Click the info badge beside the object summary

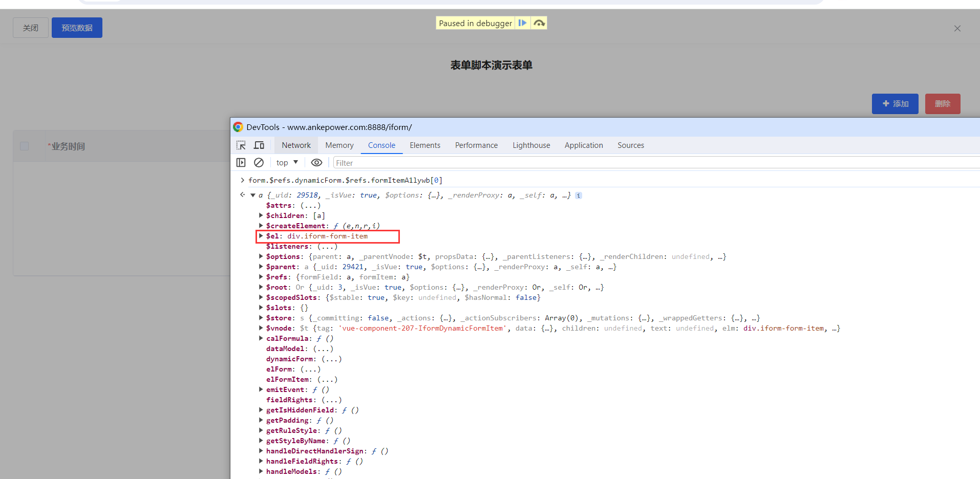tap(579, 195)
